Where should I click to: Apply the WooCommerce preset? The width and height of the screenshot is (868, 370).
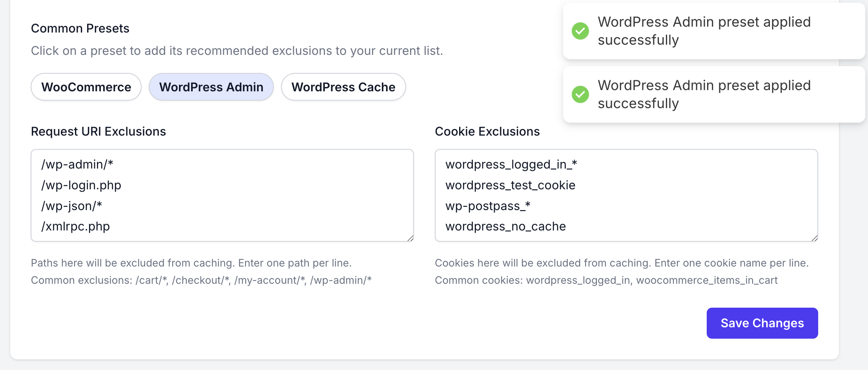tap(86, 87)
